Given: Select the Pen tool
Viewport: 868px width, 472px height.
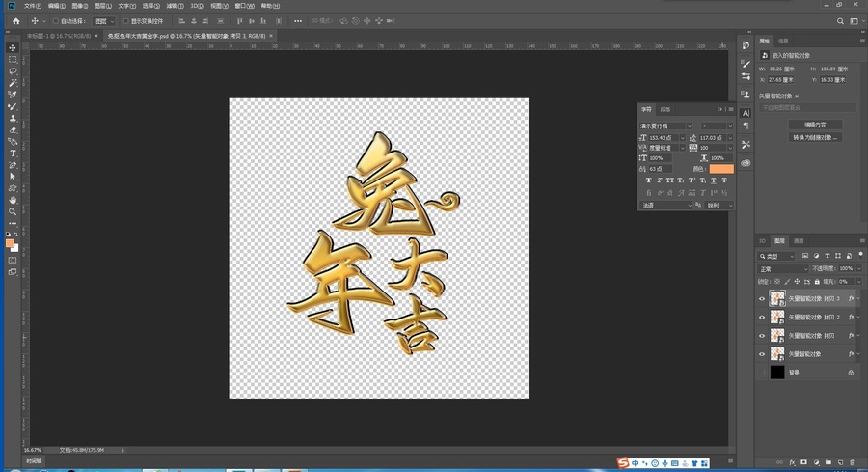Looking at the screenshot, I should pyautogui.click(x=13, y=165).
